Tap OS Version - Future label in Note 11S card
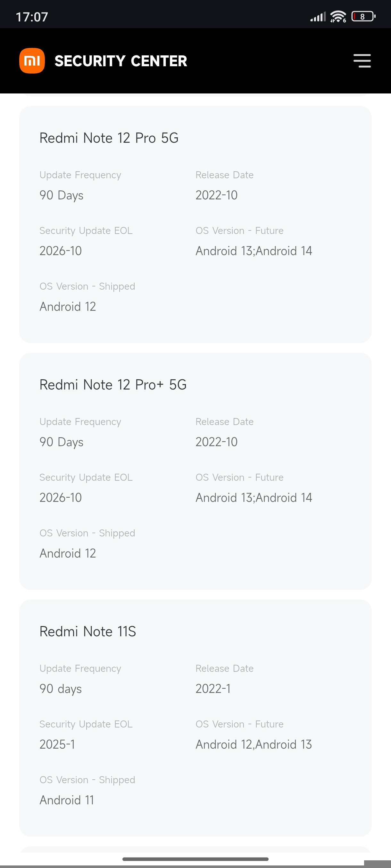The width and height of the screenshot is (391, 868). 239,724
